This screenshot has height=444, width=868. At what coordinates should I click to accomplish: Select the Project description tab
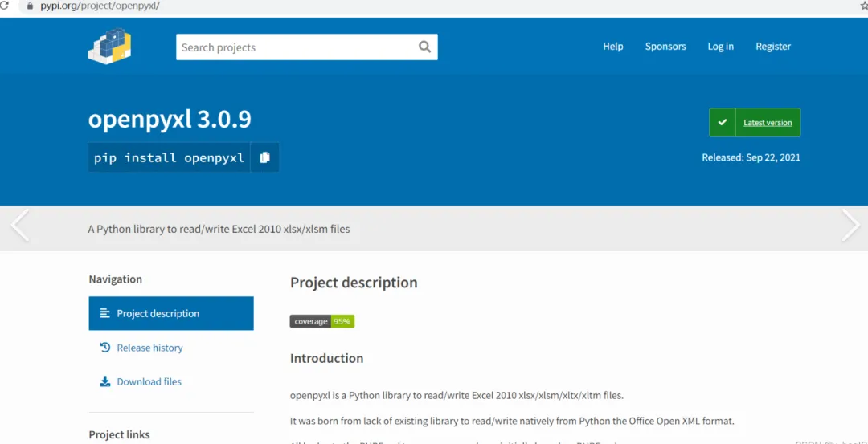coord(171,313)
